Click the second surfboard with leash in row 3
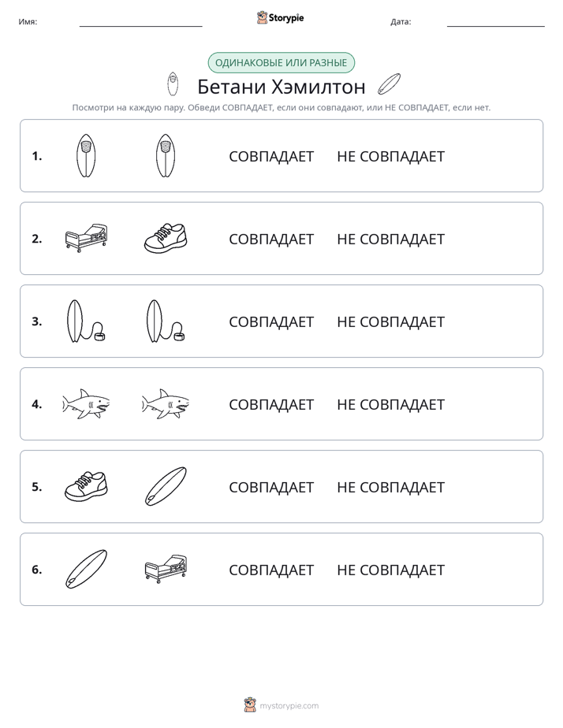 [166, 321]
